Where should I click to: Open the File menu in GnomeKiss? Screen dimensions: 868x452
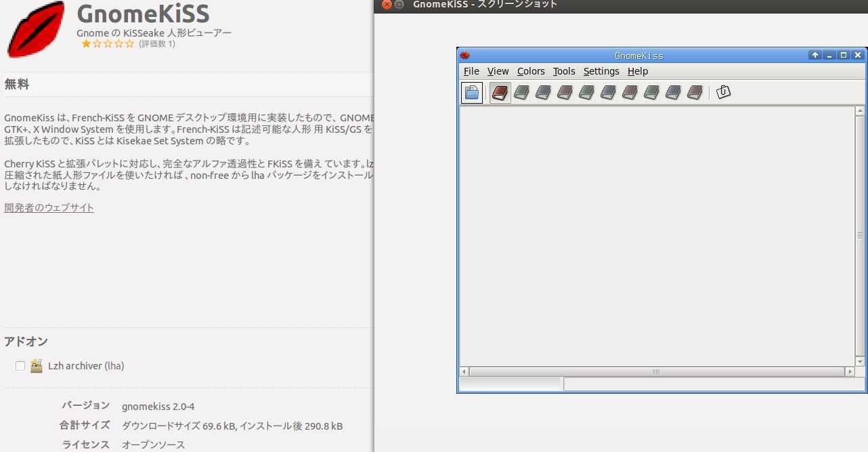(471, 71)
